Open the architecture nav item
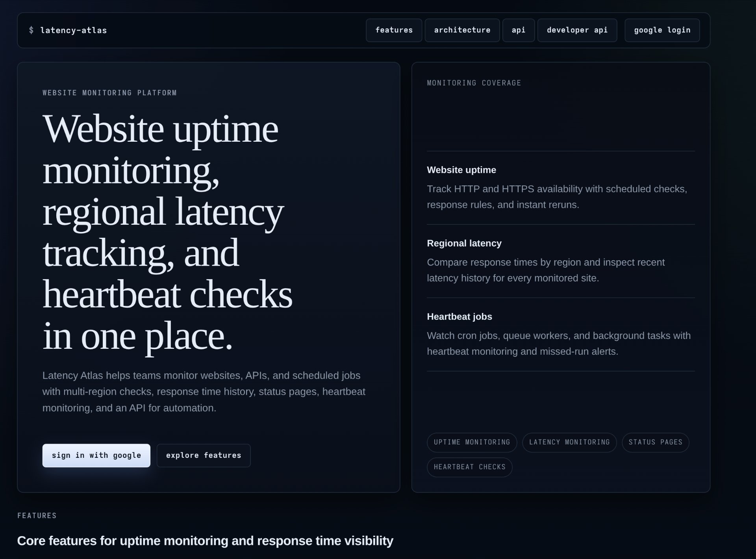This screenshot has height=559, width=756. pos(462,30)
